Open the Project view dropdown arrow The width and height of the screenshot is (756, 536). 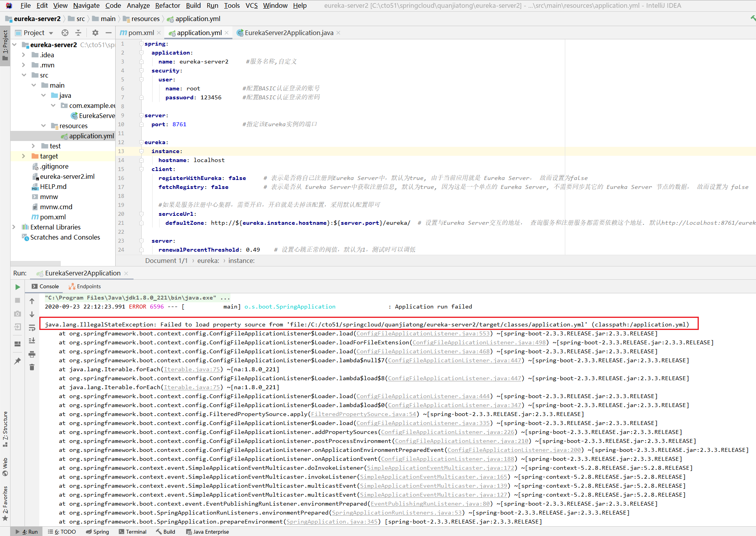[x=51, y=33]
